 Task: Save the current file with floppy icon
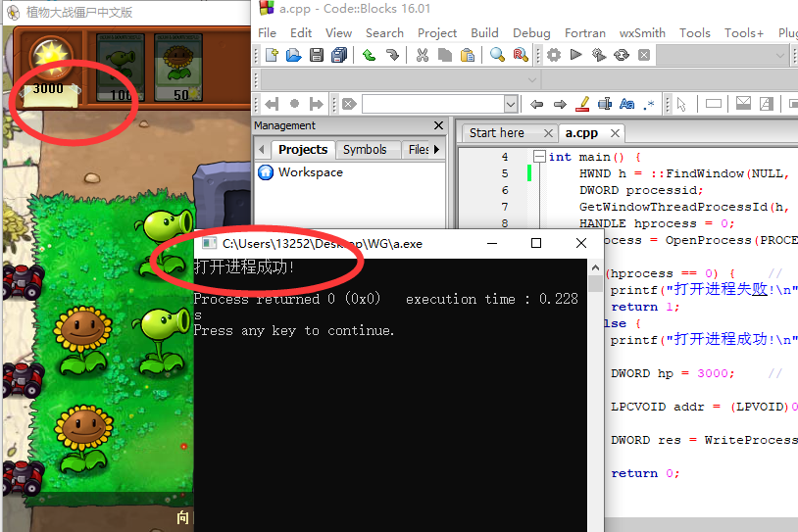[x=317, y=55]
